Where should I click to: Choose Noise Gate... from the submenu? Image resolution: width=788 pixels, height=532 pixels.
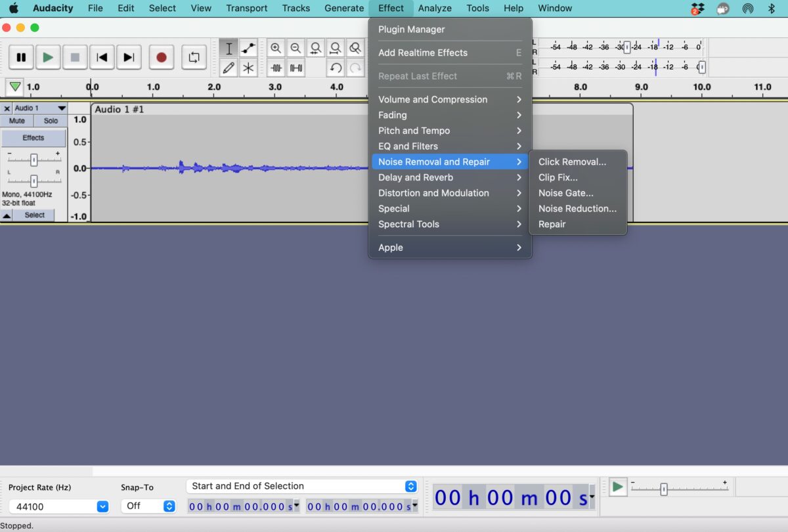(578, 193)
